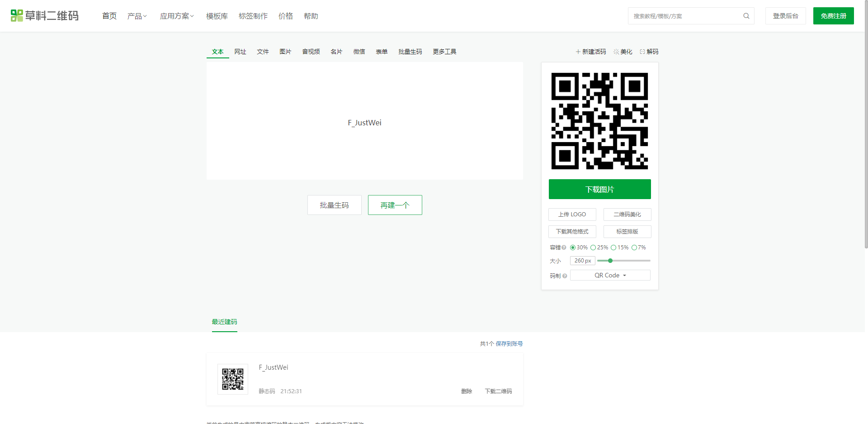Switch to 网址 tab
Image resolution: width=868 pixels, height=424 pixels.
pos(241,52)
